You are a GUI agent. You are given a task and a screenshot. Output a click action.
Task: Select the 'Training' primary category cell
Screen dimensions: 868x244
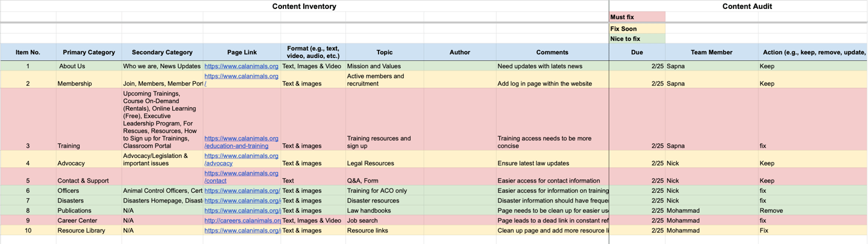pyautogui.click(x=89, y=119)
